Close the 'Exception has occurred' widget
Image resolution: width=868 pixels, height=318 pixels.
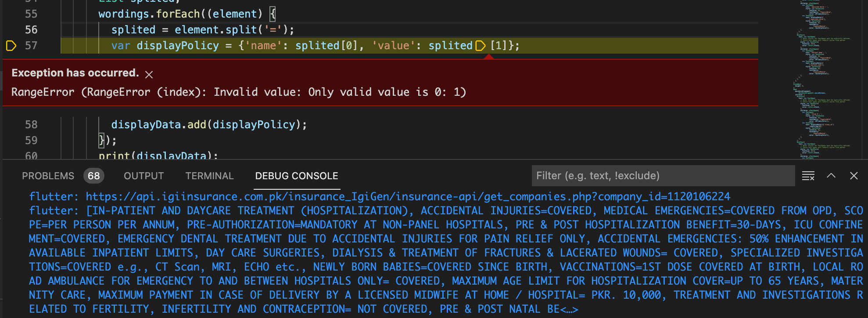149,75
